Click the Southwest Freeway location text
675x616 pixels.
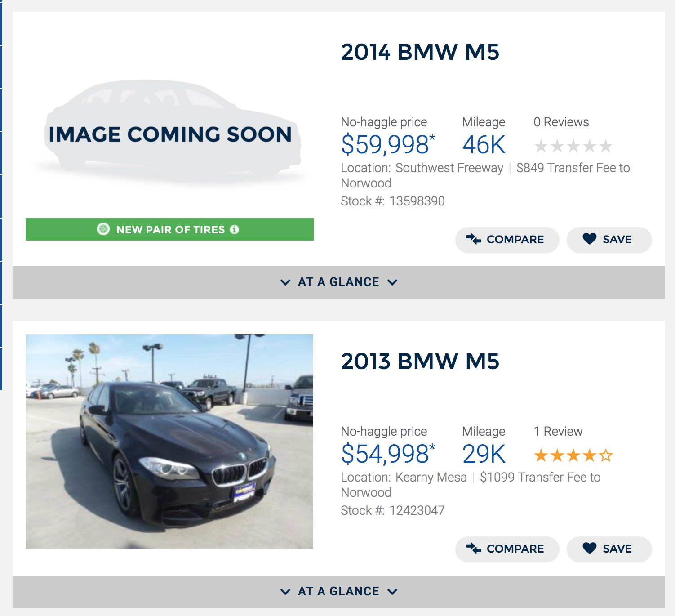[x=449, y=168]
